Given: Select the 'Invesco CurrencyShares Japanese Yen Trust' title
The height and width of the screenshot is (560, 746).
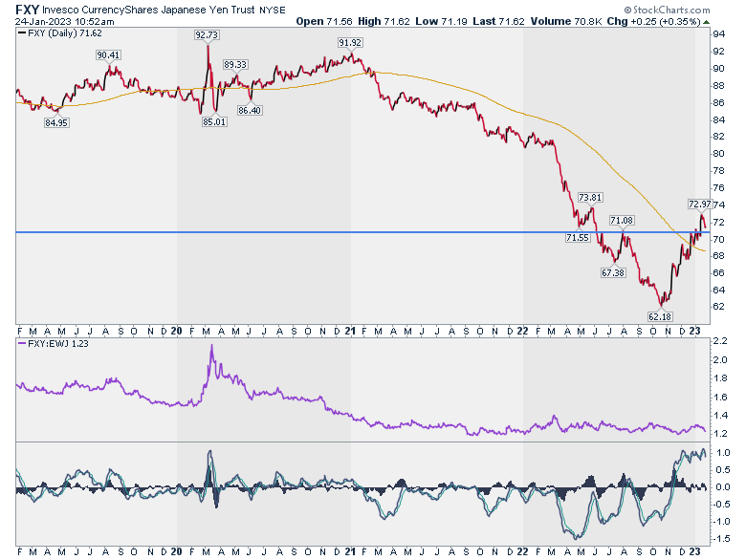Looking at the screenshot, I should coord(148,10).
